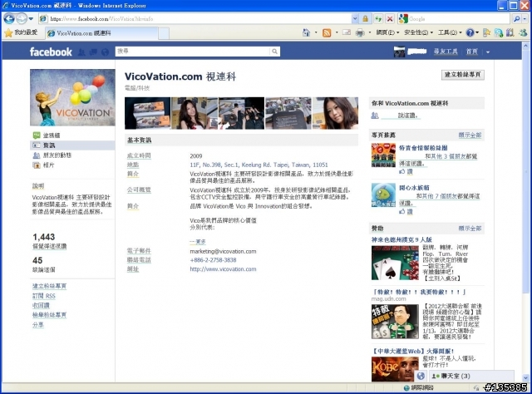The width and height of the screenshot is (532, 394).
Task: Click the IE Forward navigation button
Action: tap(22, 18)
